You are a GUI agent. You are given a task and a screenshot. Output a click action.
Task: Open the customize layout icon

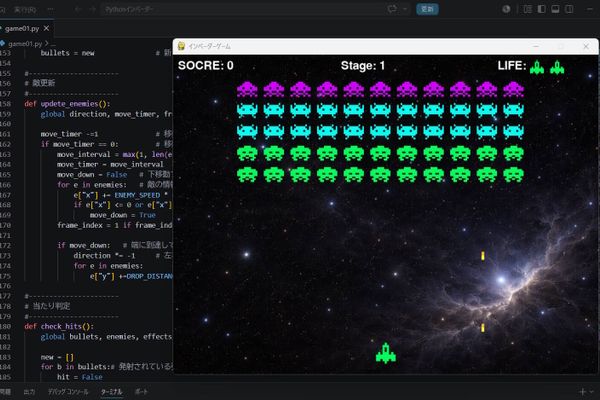pyautogui.click(x=528, y=9)
